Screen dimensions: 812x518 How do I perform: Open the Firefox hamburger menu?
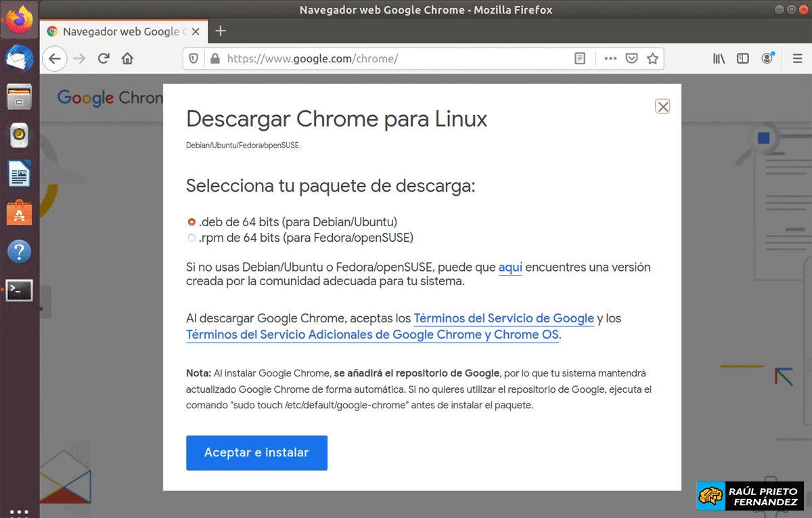[796, 58]
